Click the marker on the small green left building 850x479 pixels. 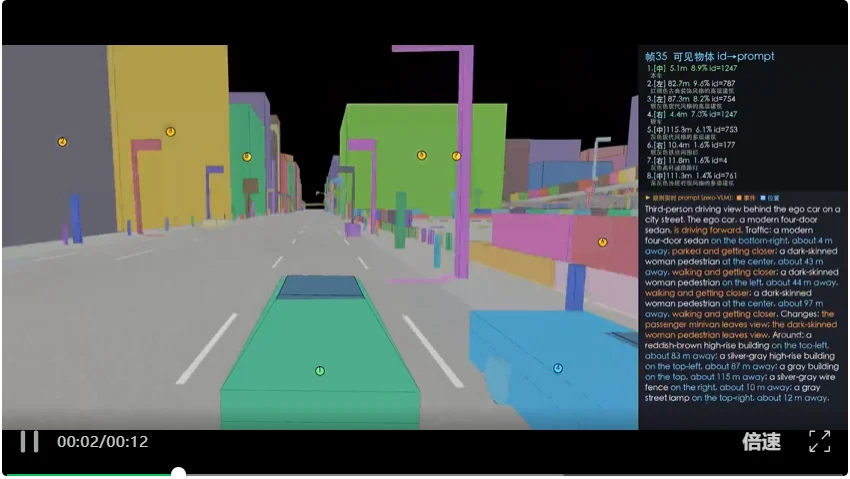click(247, 157)
